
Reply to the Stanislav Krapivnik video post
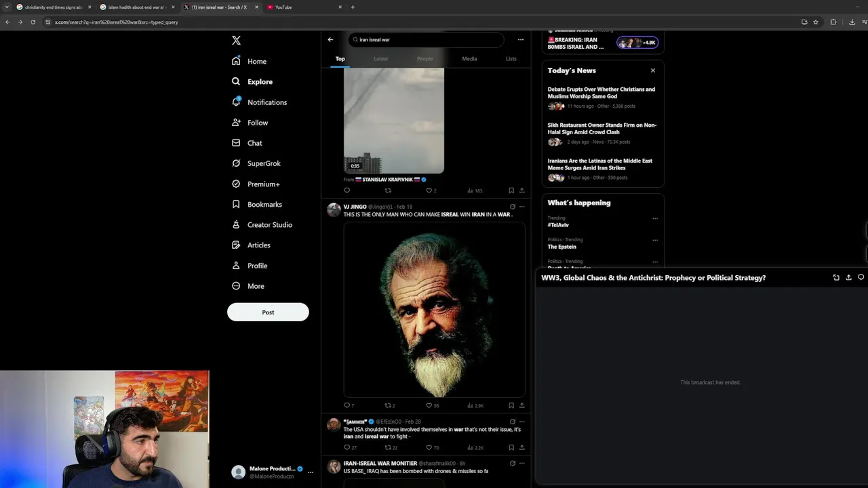347,190
